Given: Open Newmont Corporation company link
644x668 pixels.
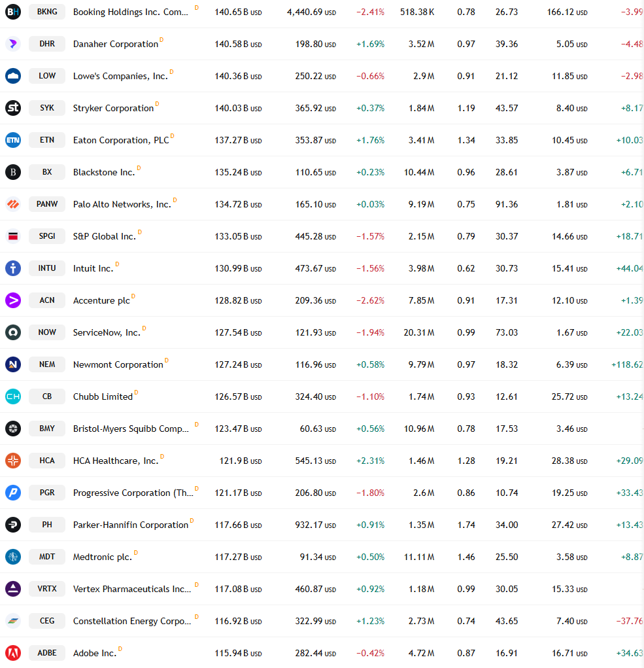Looking at the screenshot, I should tap(118, 364).
